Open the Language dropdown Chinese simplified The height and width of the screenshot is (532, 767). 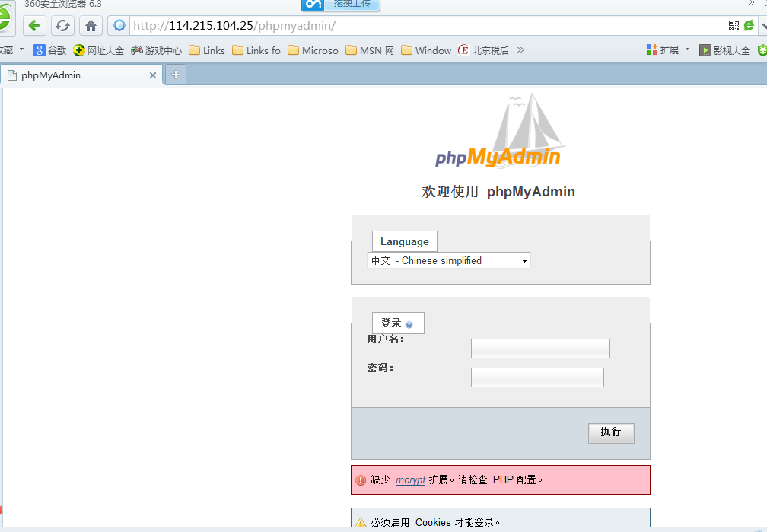tap(449, 260)
